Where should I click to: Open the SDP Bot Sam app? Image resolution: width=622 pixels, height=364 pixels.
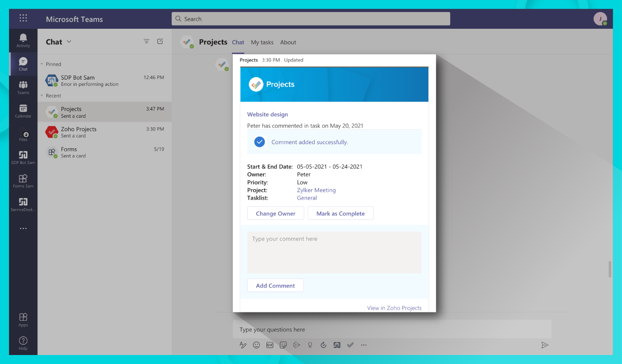[23, 157]
